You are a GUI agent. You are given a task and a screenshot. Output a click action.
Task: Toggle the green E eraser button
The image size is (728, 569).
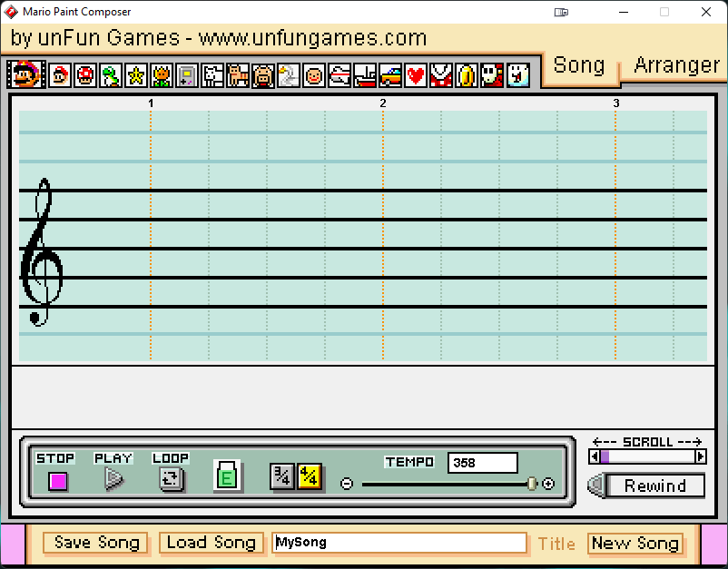point(227,476)
